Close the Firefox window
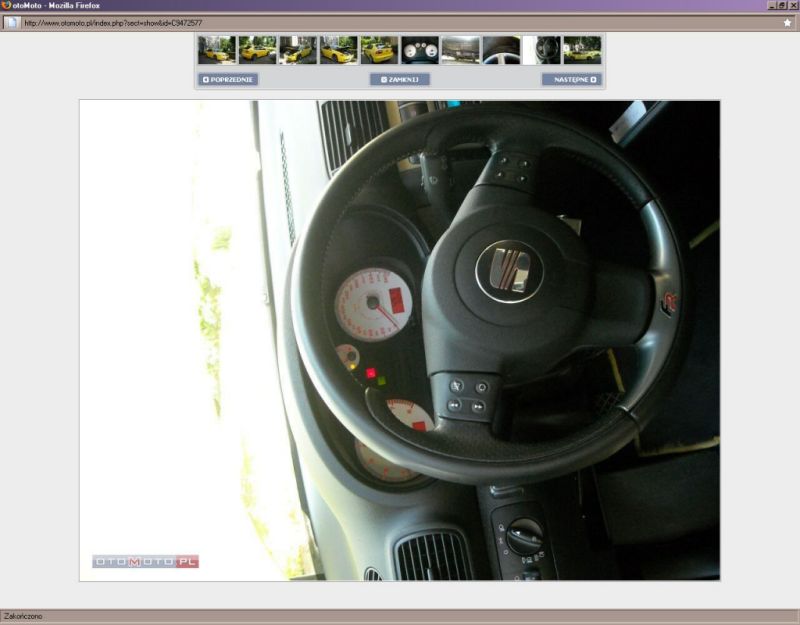 click(x=793, y=5)
